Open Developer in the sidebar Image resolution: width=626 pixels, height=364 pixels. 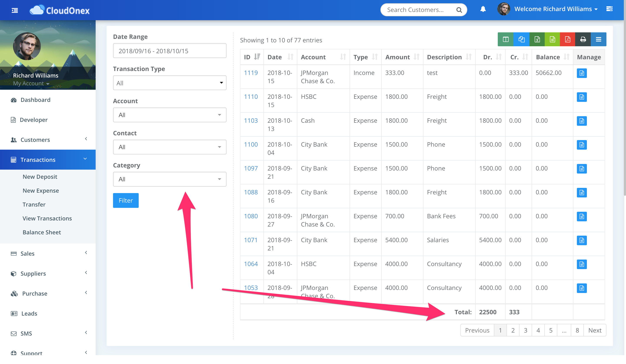click(48, 120)
